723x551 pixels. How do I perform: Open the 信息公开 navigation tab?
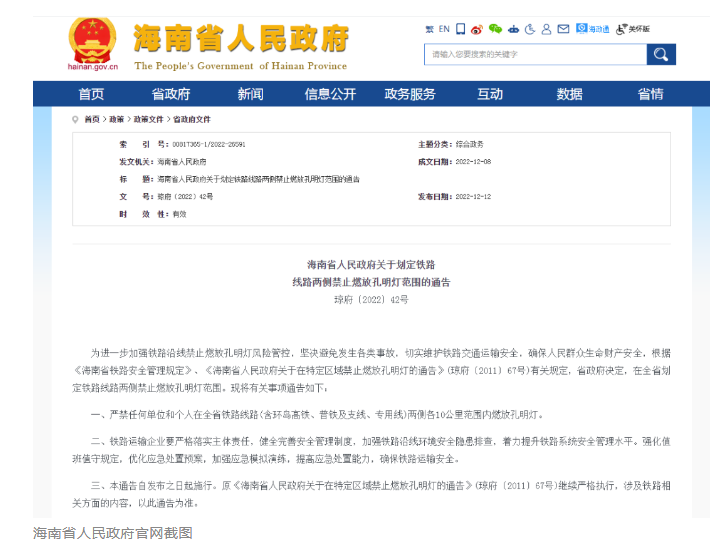pyautogui.click(x=330, y=94)
